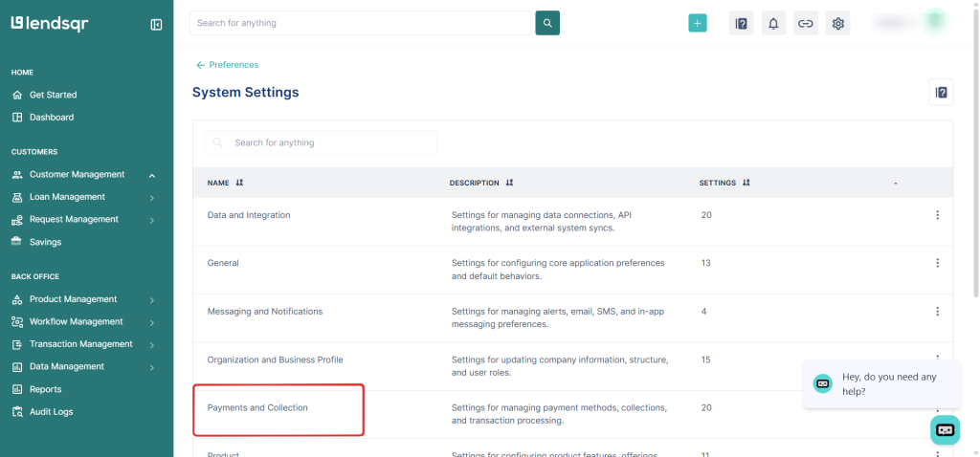Sort the table by the Name column
This screenshot has height=457, width=980.
coord(239,183)
